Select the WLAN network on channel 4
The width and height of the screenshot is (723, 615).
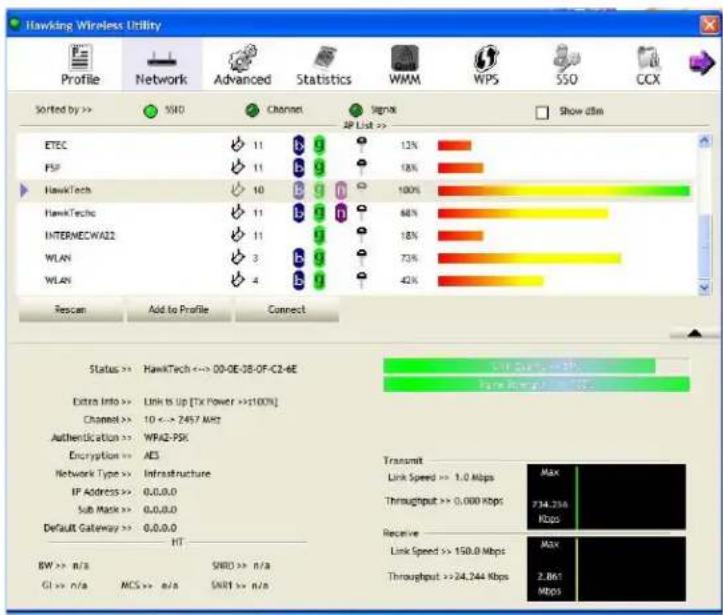coord(356,280)
